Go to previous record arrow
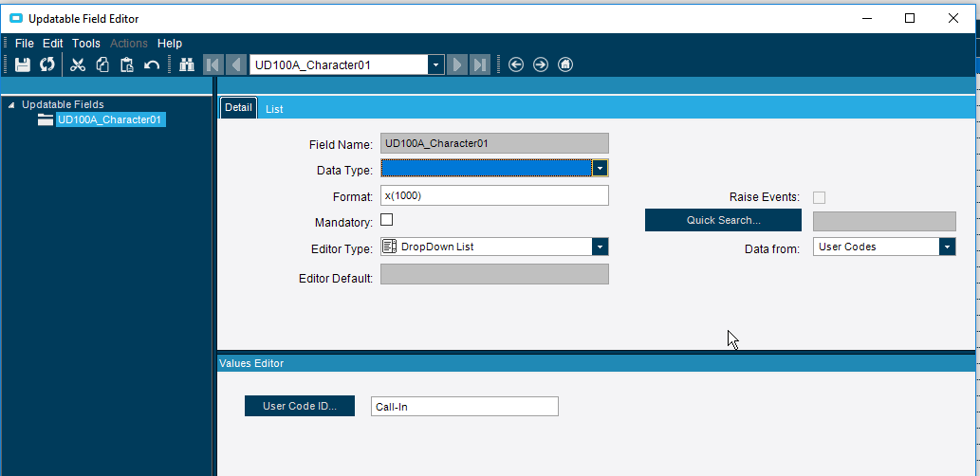 pyautogui.click(x=236, y=64)
